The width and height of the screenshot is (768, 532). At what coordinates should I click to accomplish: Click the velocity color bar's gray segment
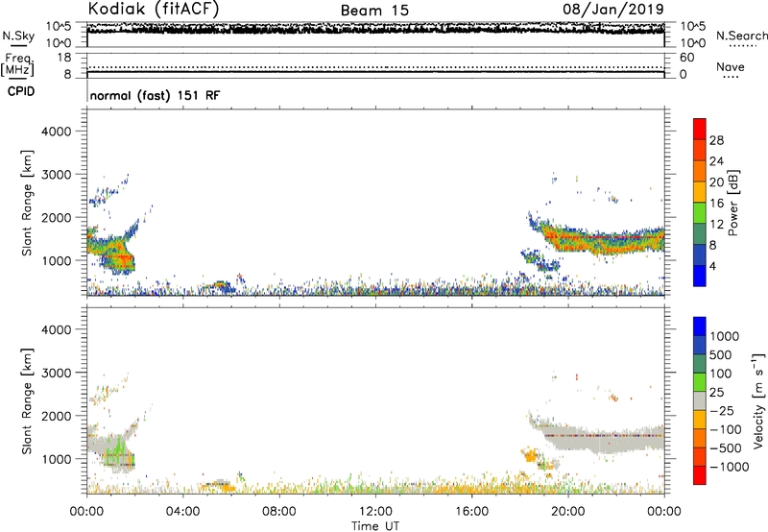pyautogui.click(x=700, y=400)
